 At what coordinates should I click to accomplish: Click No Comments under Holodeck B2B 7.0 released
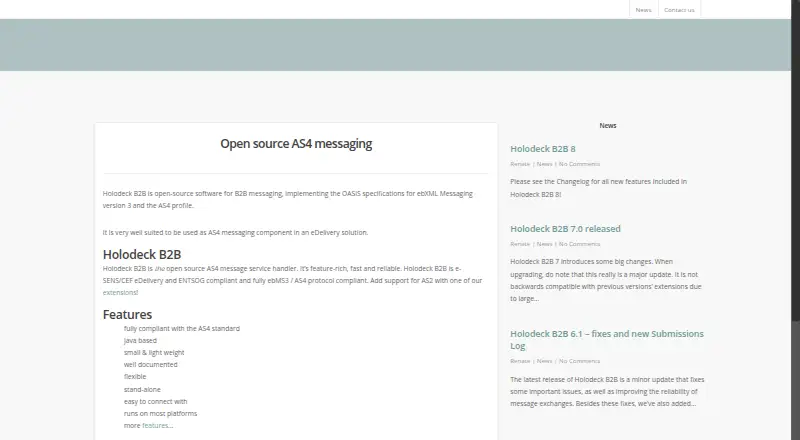tap(579, 244)
